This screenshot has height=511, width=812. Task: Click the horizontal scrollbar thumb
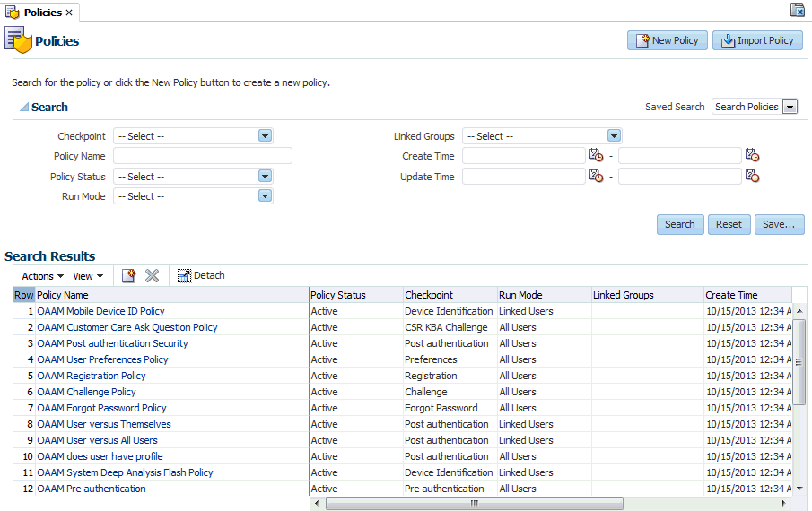click(x=475, y=503)
